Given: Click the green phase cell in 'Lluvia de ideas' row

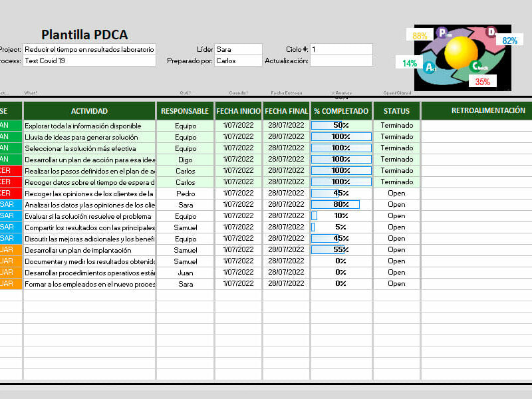Looking at the screenshot, I should [x=11, y=137].
